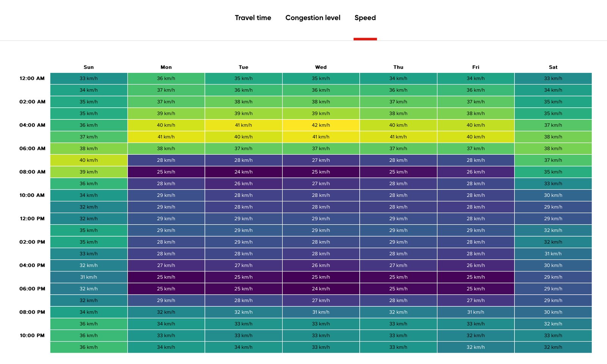This screenshot has height=364, width=607.
Task: Click the Wed column header
Action: click(321, 67)
